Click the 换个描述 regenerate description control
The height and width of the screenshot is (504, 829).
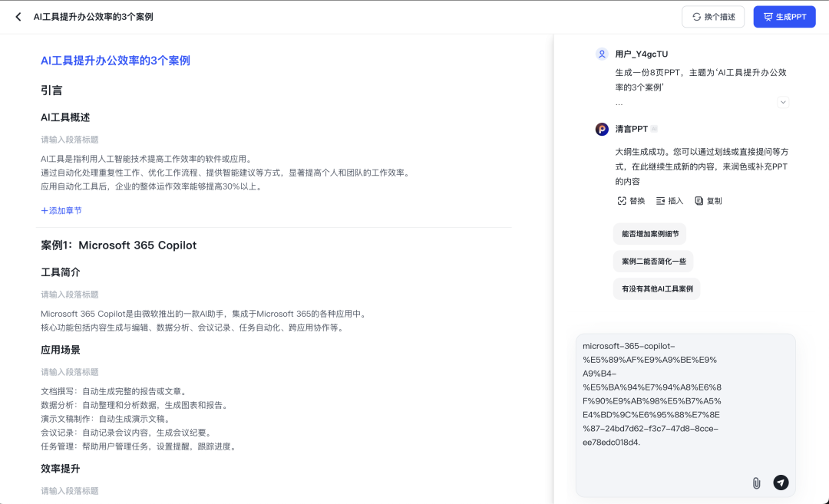(713, 16)
